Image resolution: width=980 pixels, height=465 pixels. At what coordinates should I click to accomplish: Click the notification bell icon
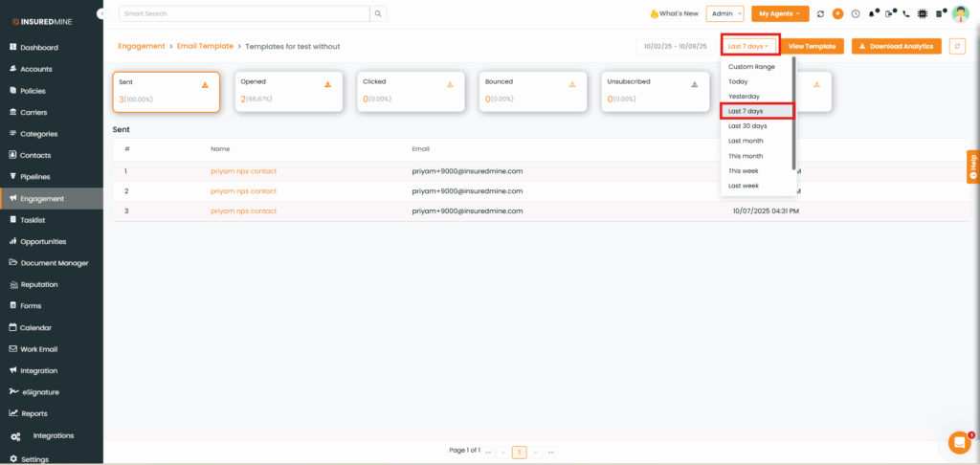pos(873,13)
